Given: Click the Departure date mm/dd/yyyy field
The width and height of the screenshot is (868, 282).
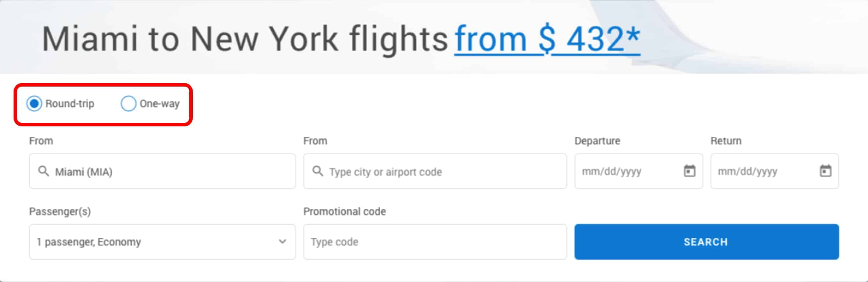Looking at the screenshot, I should (x=639, y=171).
